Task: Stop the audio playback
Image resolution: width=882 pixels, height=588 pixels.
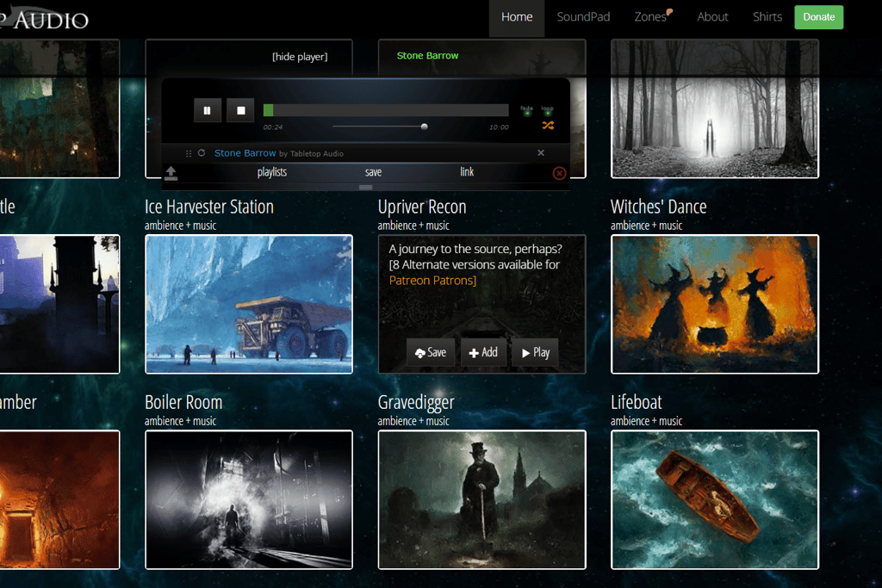Action: tap(241, 110)
